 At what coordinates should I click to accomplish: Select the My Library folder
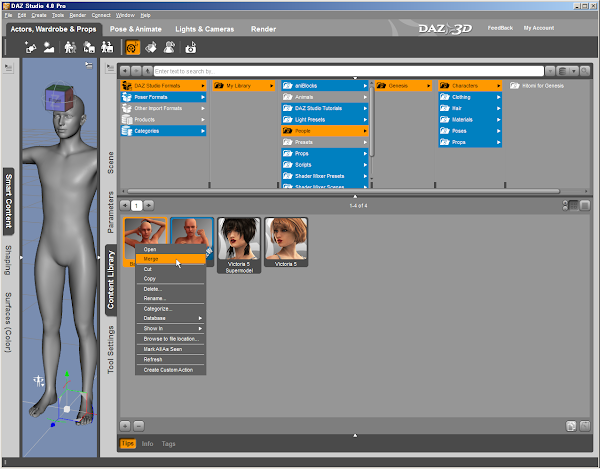click(x=244, y=86)
